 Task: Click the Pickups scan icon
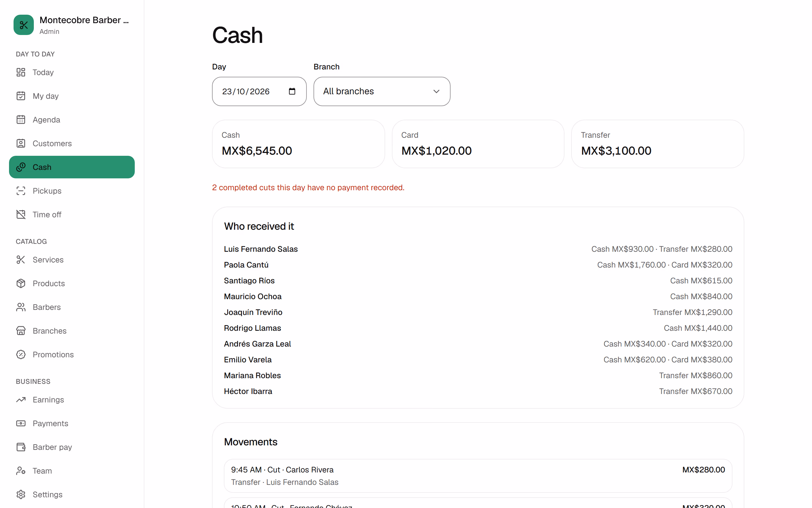tap(21, 191)
